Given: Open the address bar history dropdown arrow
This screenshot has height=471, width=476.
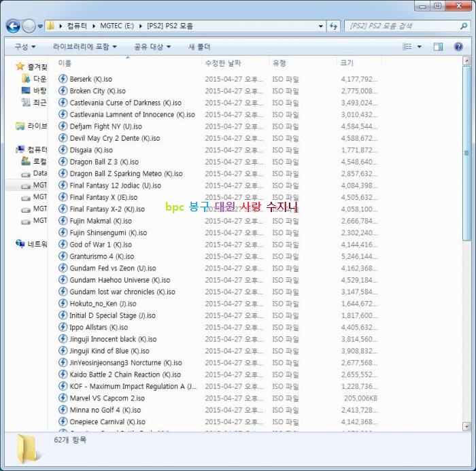Looking at the screenshot, I should pyautogui.click(x=320, y=27).
